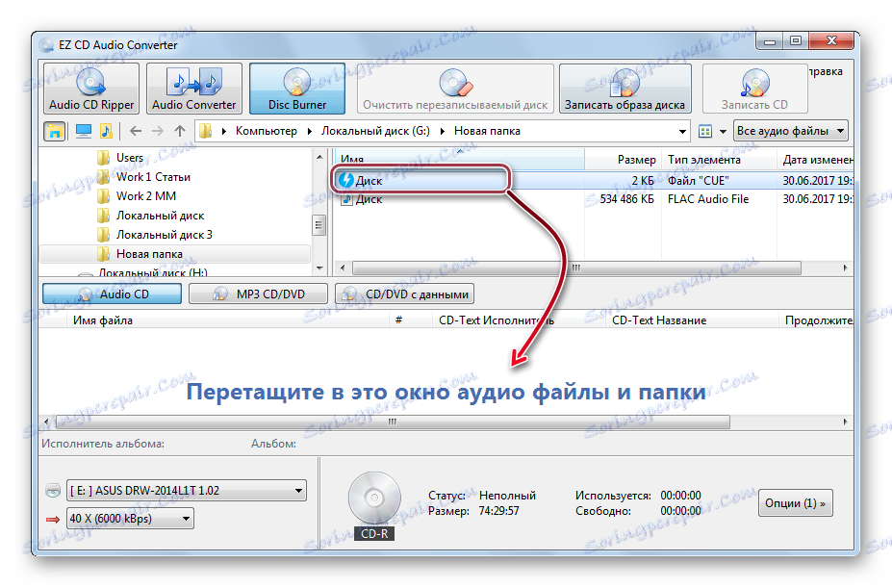Click the Справка menu at top right
Screen dimensions: 892x588
point(825,72)
